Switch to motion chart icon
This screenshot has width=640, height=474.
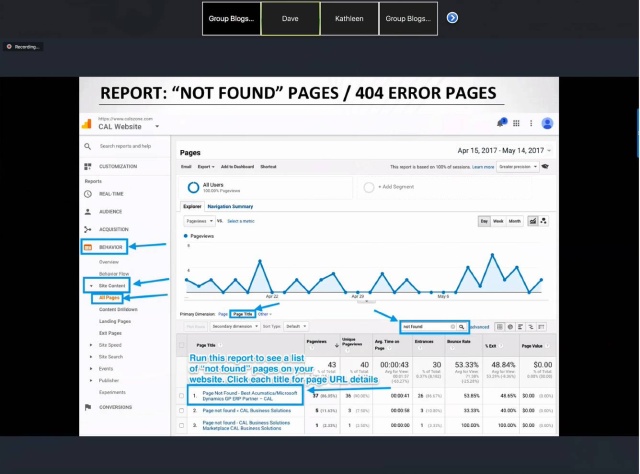[x=543, y=221]
